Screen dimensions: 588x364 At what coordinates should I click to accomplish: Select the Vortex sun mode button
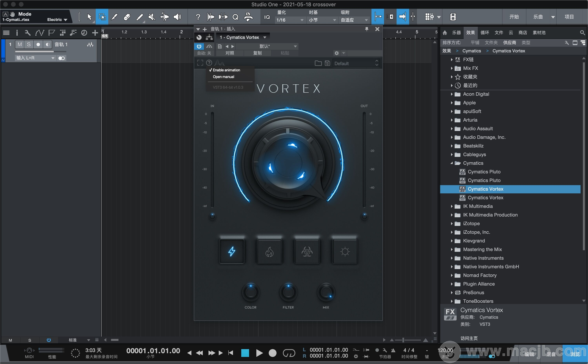tap(345, 251)
